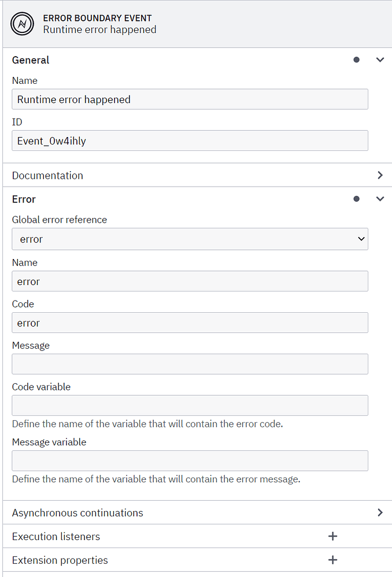Click the Code variable input field
Screen dimensions: 392x577
190,405
